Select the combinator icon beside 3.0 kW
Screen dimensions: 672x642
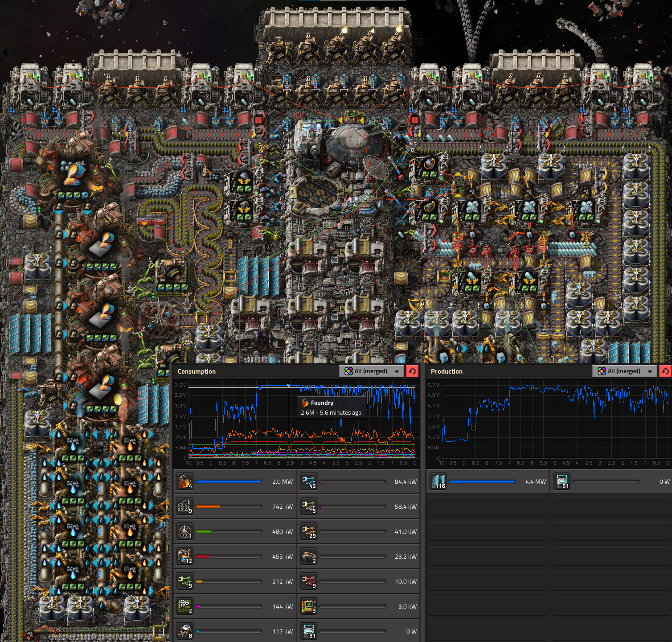point(308,606)
